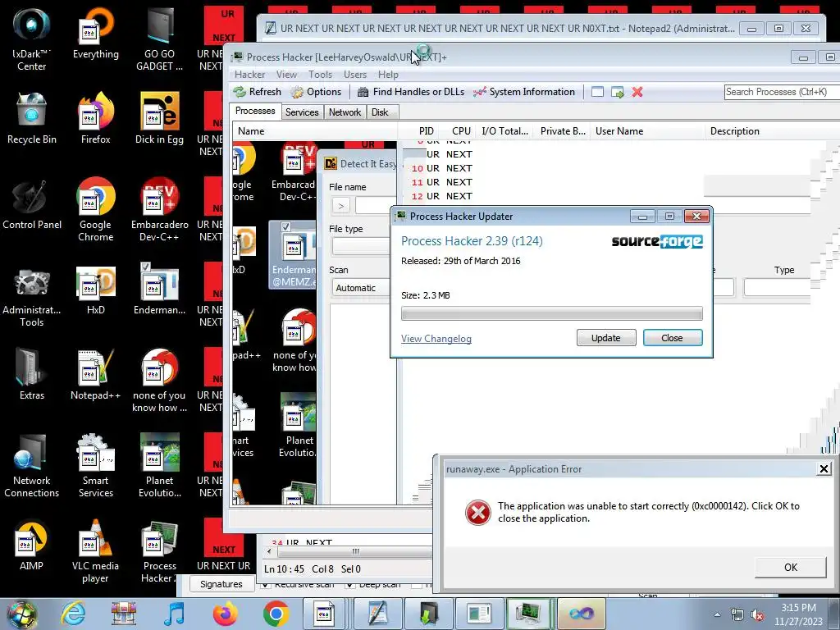Click the find window and thread icon
Viewport: 840px width, 630px height.
[617, 92]
